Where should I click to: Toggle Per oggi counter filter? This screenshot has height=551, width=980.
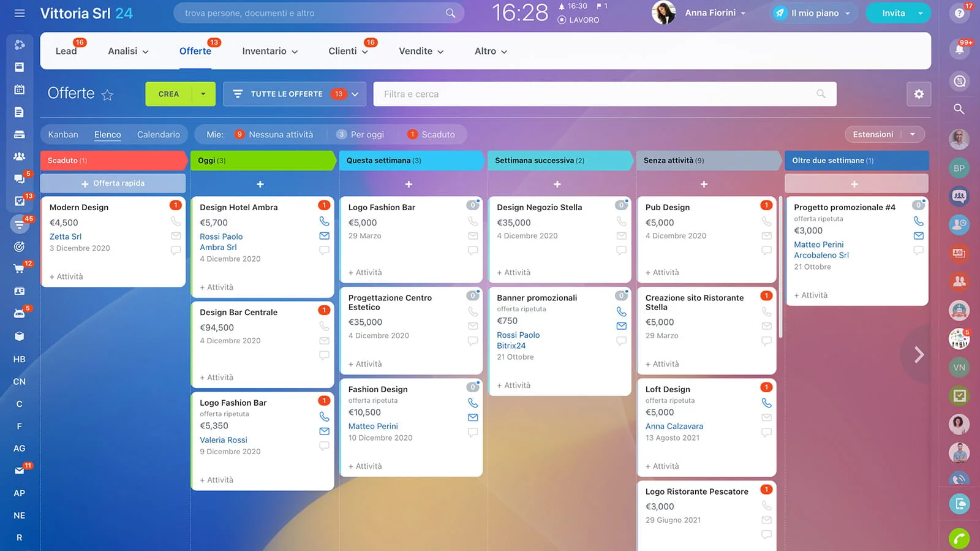coord(360,134)
